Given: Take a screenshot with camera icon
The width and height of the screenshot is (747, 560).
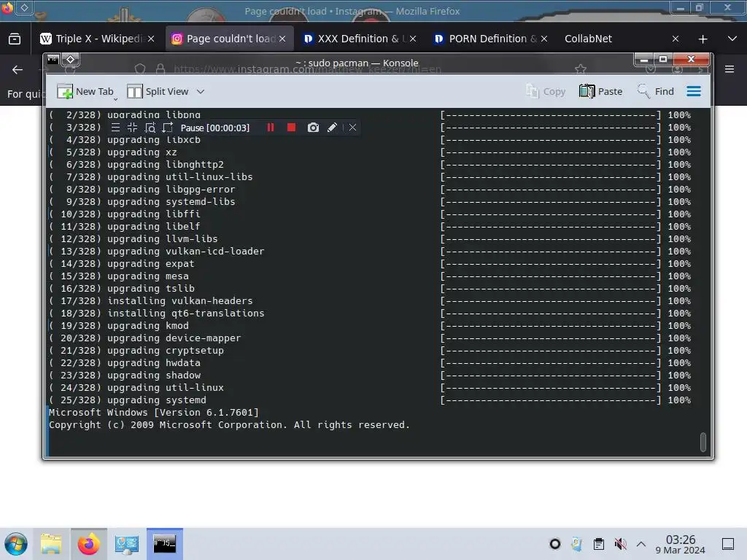Looking at the screenshot, I should [x=313, y=128].
